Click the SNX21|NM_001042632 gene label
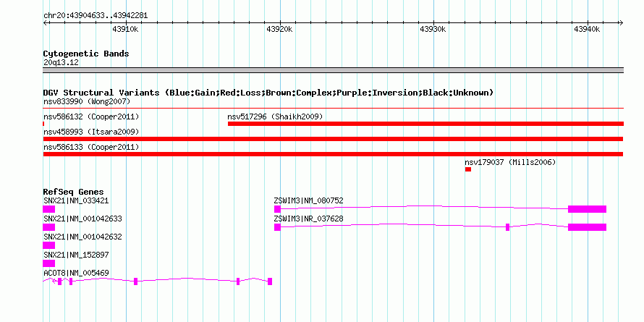Viewport: 644px width, 322px height. pyautogui.click(x=82, y=237)
